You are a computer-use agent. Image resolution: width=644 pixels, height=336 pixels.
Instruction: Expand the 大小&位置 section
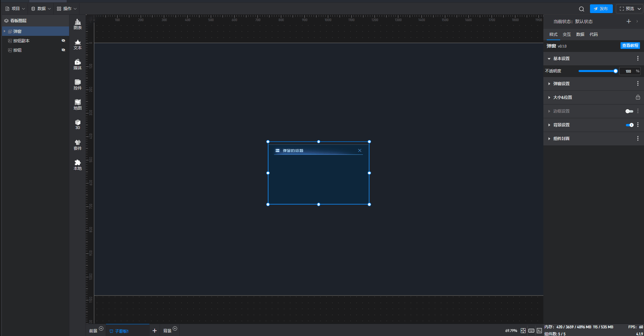pyautogui.click(x=562, y=97)
